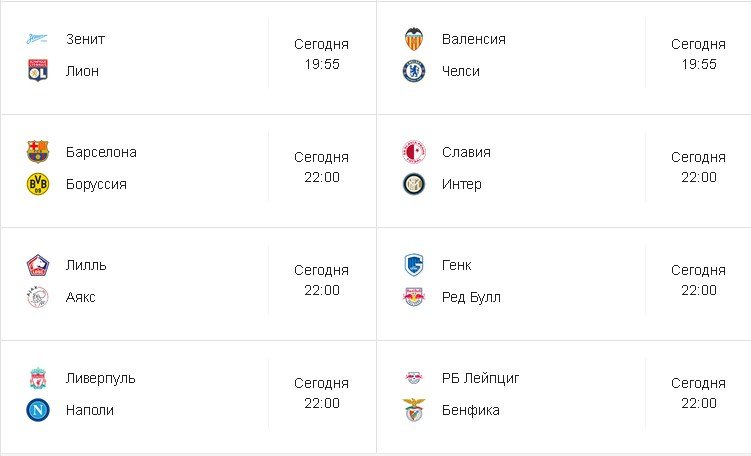Click the Inter club logo
The image size is (751, 456).
tap(414, 184)
